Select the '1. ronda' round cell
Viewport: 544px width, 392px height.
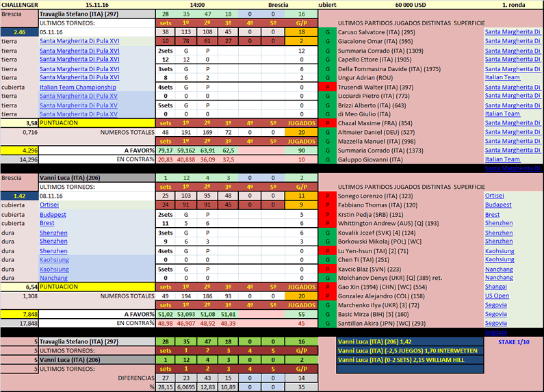tap(513, 5)
